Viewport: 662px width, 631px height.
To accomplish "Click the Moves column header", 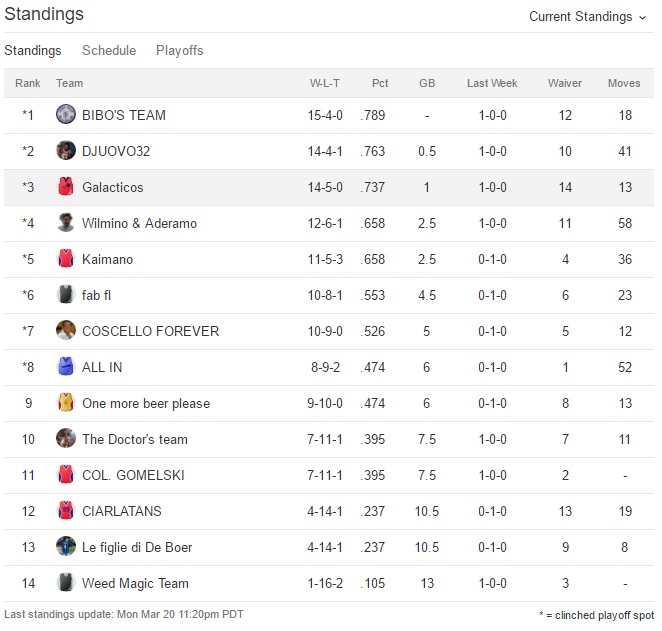I will (x=624, y=83).
